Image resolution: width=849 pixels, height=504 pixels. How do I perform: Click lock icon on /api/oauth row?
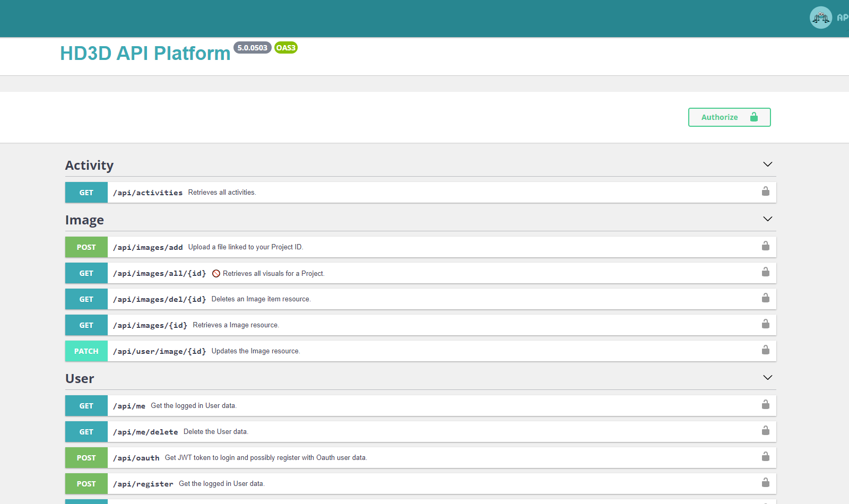point(765,457)
